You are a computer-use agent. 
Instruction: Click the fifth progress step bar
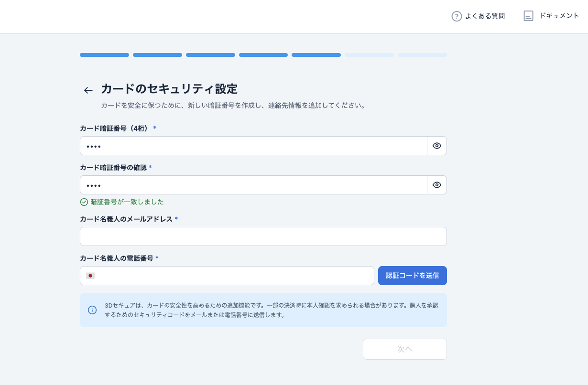[x=316, y=55]
